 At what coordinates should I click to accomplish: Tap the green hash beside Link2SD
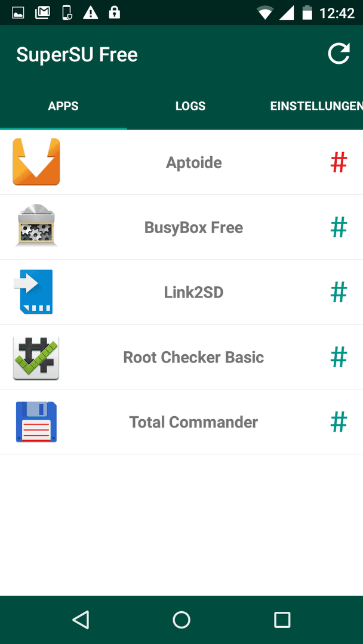339,292
